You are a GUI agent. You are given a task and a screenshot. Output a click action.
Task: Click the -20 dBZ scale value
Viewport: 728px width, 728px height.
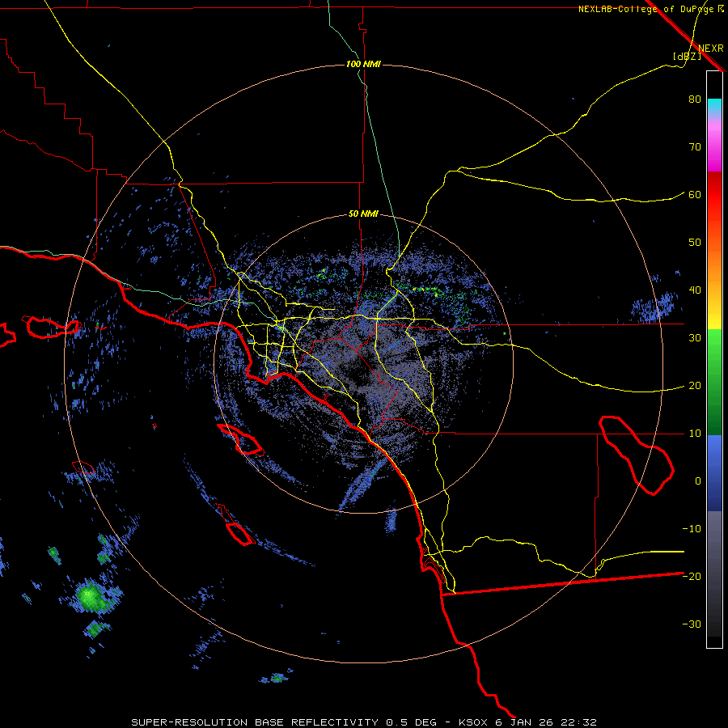(x=692, y=576)
